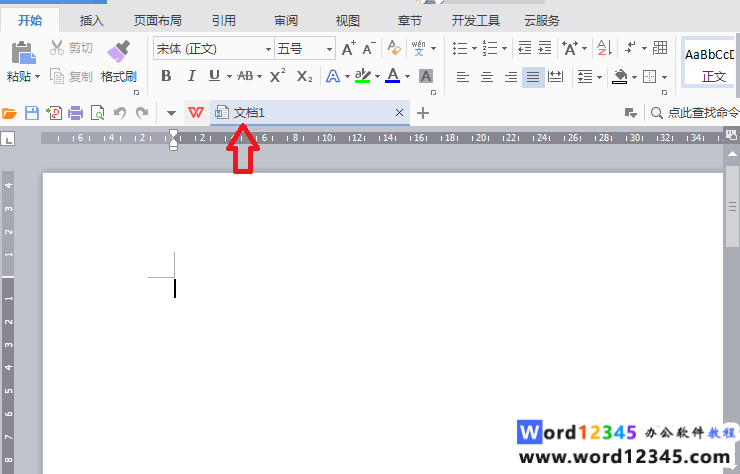Image resolution: width=740 pixels, height=474 pixels.
Task: Activate the Format Painter (格式刷) brush
Action: (x=118, y=51)
